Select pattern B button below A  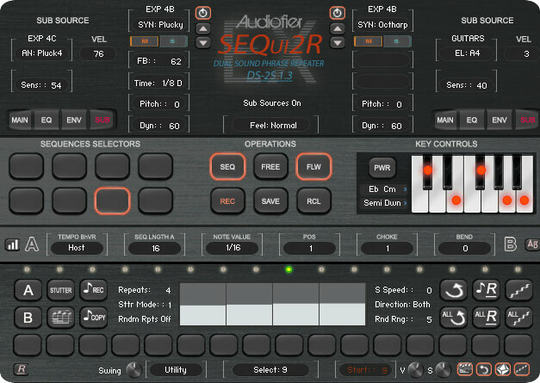coord(28,317)
